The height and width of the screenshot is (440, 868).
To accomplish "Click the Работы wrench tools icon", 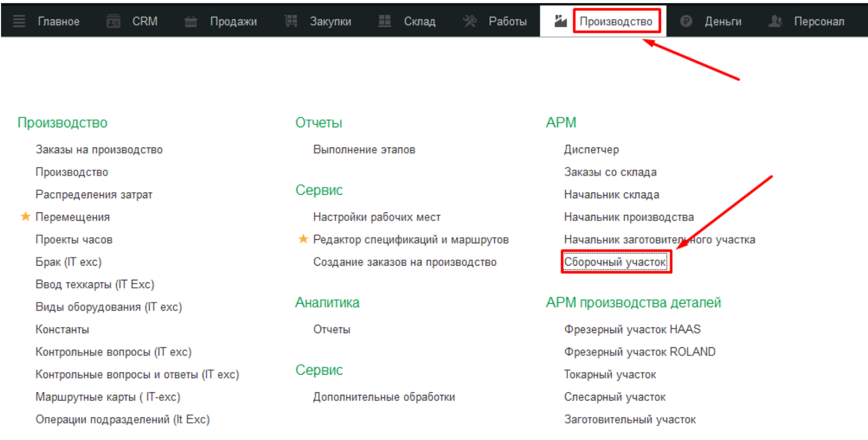I will (470, 21).
